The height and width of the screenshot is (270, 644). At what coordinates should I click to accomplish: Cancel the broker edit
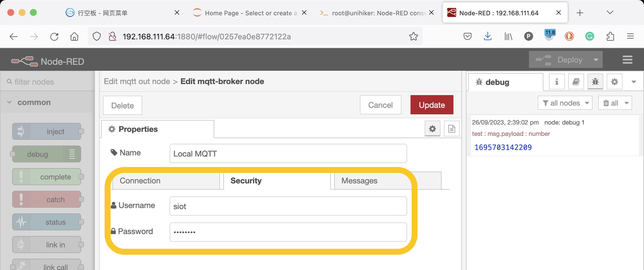click(x=380, y=105)
